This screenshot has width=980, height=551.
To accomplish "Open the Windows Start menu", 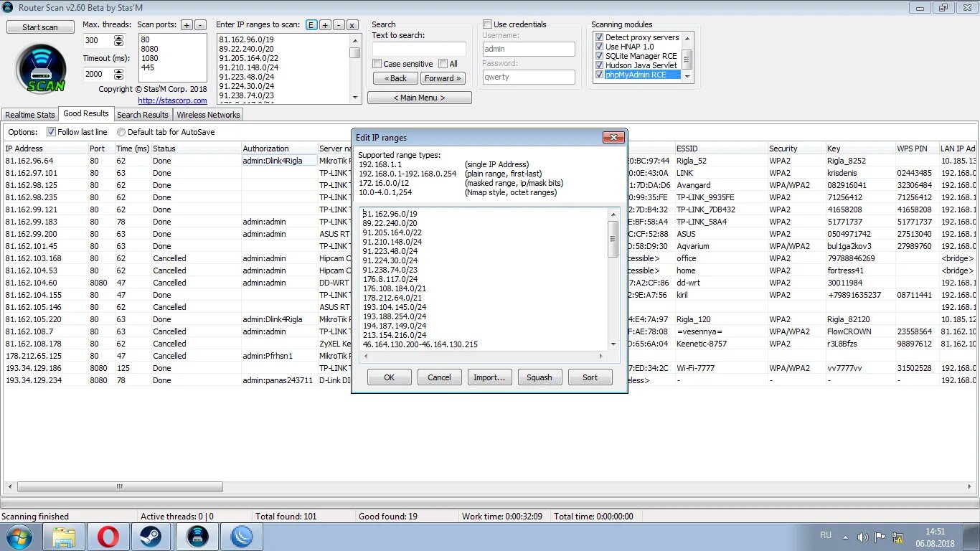I will (19, 537).
